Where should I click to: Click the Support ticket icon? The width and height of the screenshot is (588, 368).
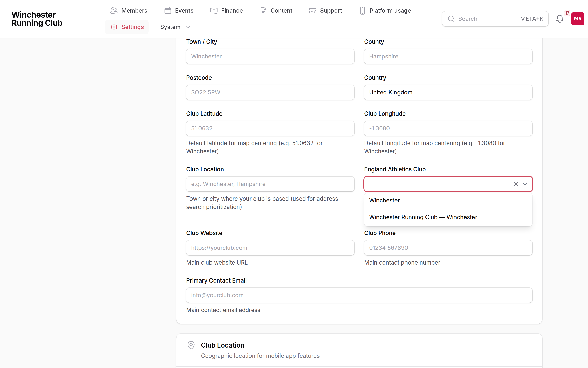(x=313, y=11)
